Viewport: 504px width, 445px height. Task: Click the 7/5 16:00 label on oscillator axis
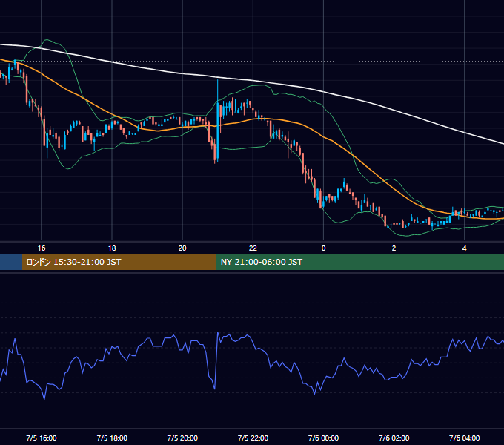click(x=42, y=438)
